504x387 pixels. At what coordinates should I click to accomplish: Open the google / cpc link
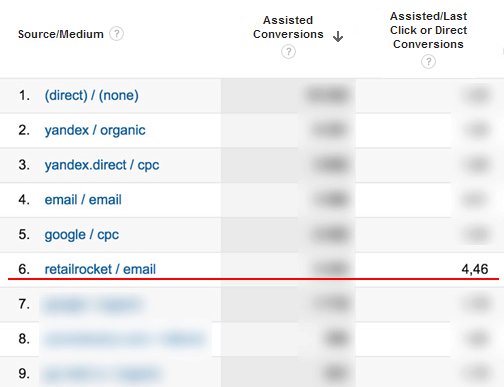pyautogui.click(x=82, y=235)
